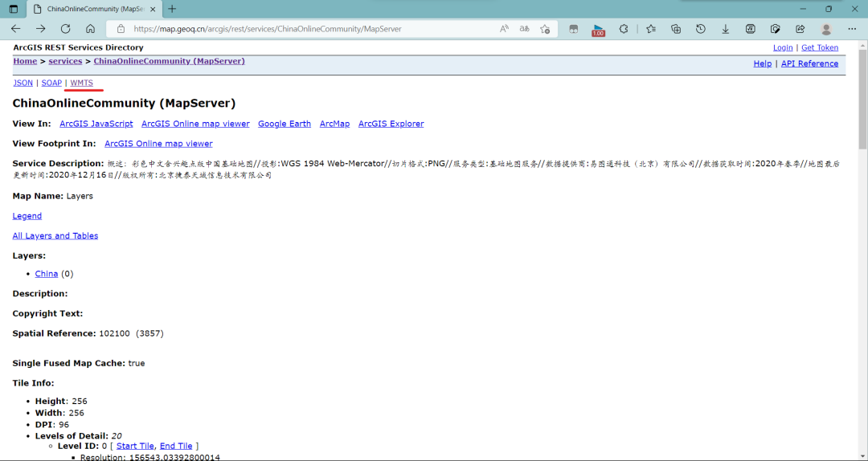Screen dimensions: 868x461
Task: Click the address bar URL
Action: click(x=268, y=29)
